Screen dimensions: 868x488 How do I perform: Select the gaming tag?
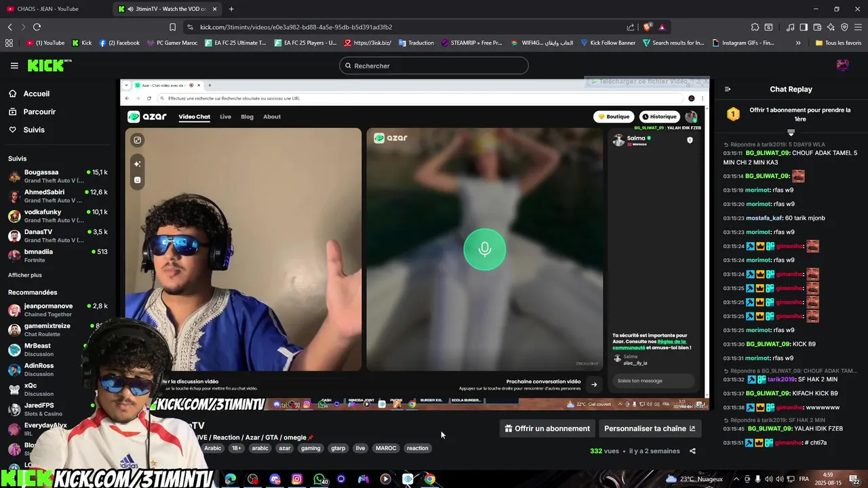coord(311,448)
